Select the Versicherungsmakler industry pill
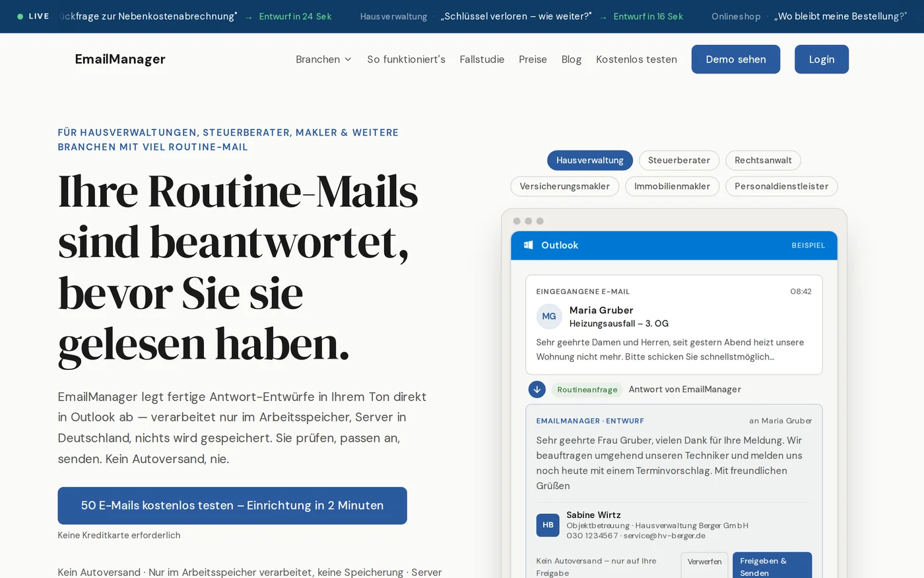The height and width of the screenshot is (578, 924). (565, 186)
